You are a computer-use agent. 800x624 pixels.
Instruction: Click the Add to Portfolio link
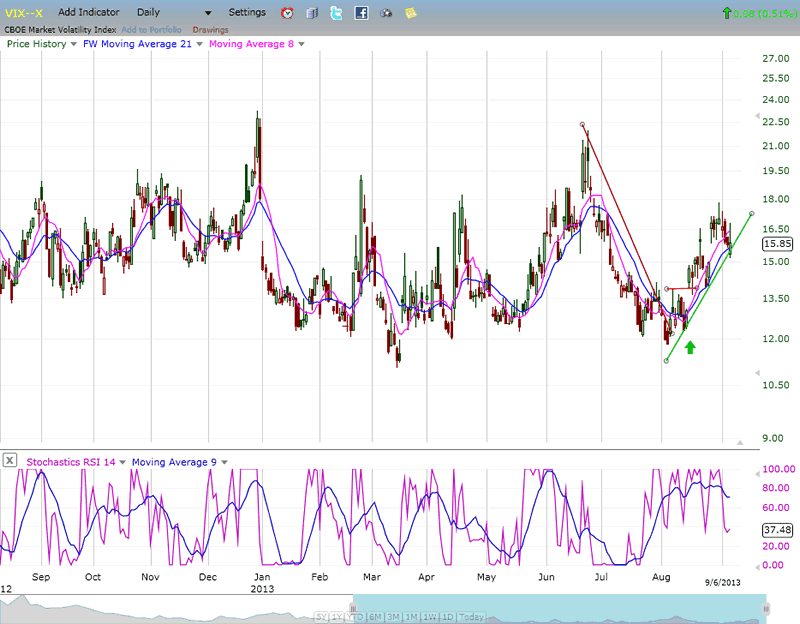[x=151, y=29]
